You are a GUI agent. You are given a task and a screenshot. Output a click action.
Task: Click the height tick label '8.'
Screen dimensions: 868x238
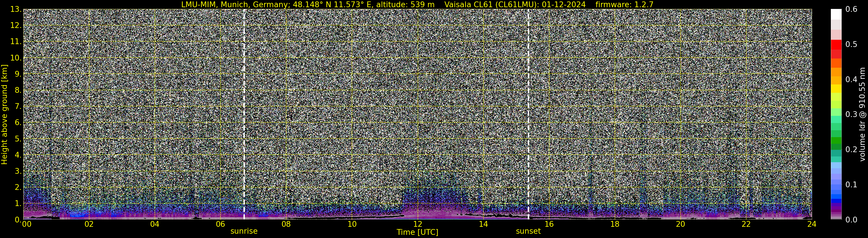[x=18, y=90]
